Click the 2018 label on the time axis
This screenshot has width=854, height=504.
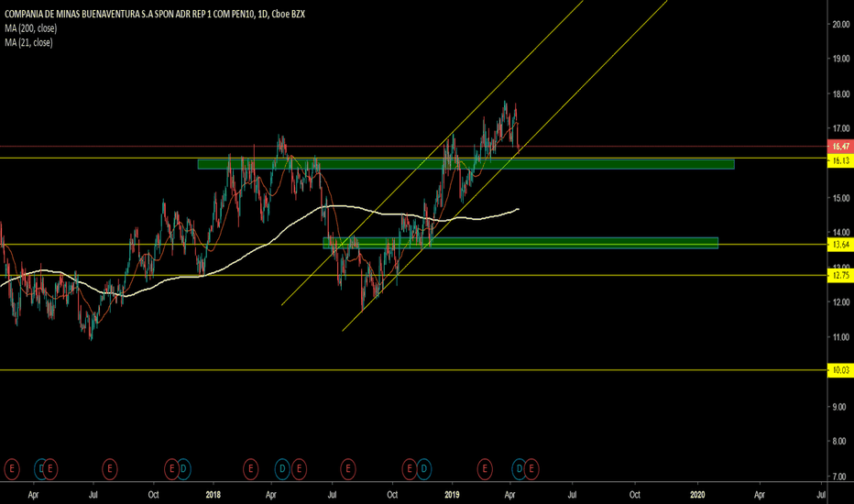click(x=213, y=495)
